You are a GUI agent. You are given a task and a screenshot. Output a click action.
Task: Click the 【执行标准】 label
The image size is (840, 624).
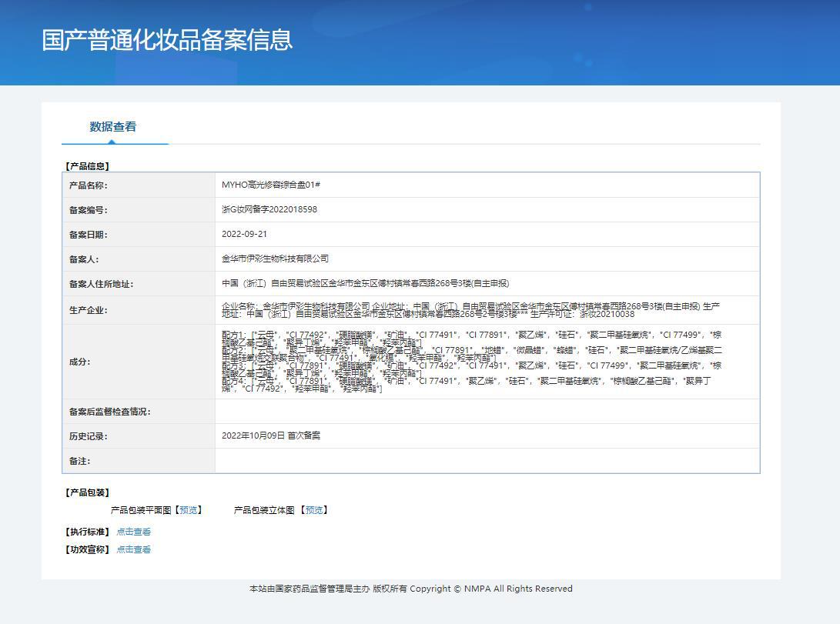click(87, 532)
